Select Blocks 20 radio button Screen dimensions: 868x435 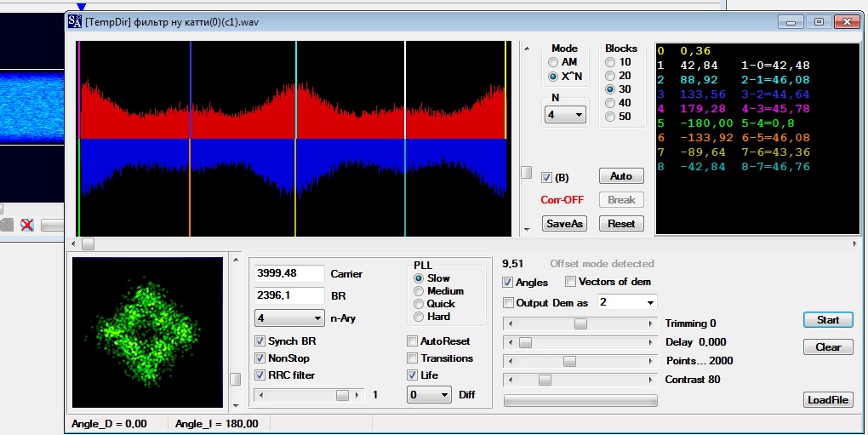(x=610, y=75)
